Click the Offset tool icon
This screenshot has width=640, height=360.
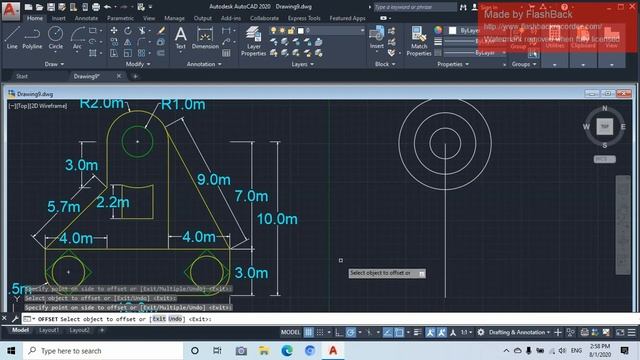pos(161,53)
